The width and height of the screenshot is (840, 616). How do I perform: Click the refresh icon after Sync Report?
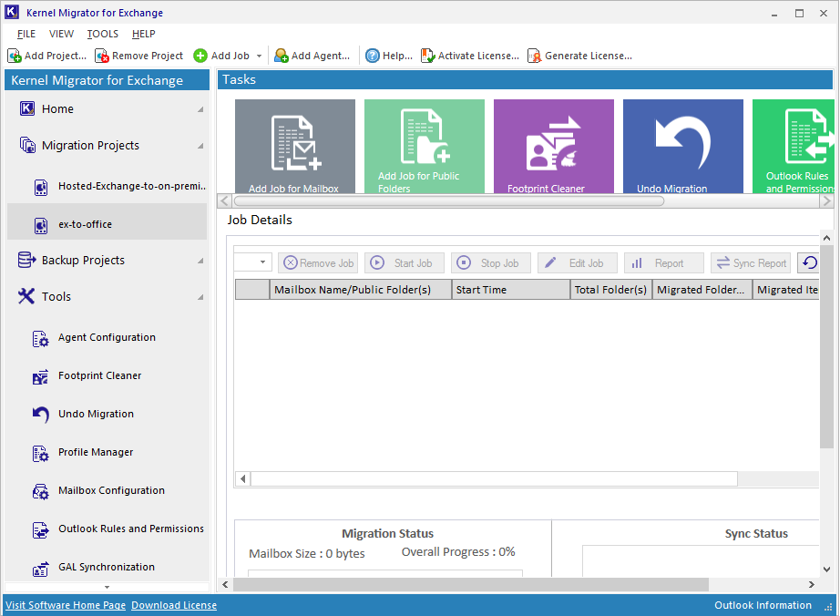[x=809, y=263]
